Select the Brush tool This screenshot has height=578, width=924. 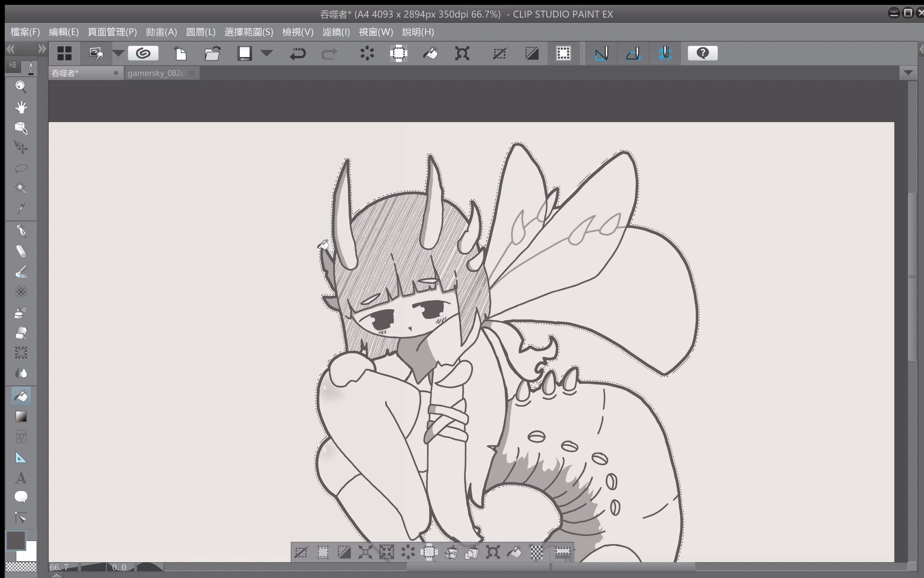[x=21, y=272]
